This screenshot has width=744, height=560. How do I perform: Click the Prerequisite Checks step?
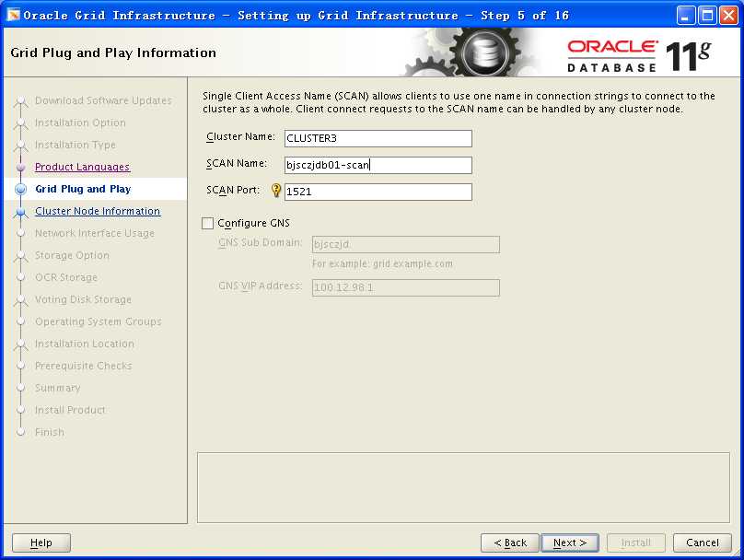click(x=84, y=366)
